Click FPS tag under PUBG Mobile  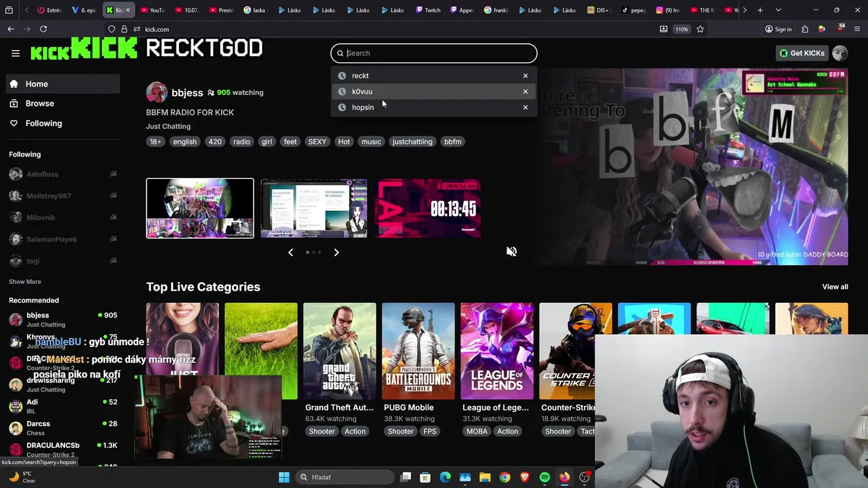(430, 431)
